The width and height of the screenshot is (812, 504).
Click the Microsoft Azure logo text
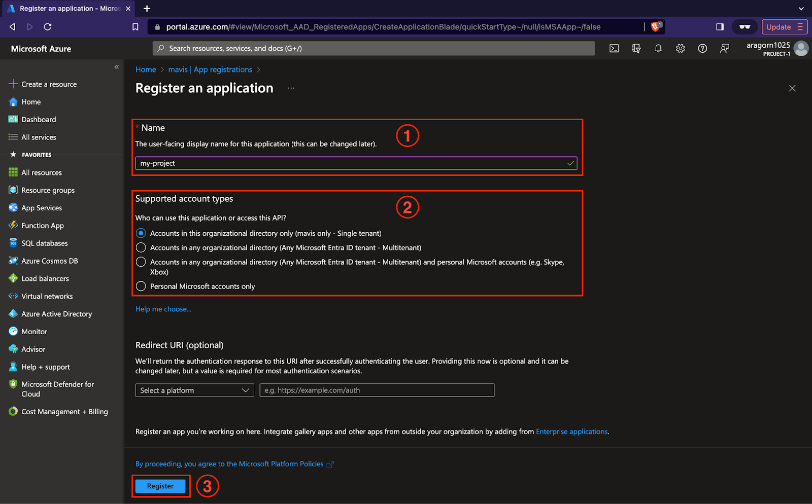point(41,49)
